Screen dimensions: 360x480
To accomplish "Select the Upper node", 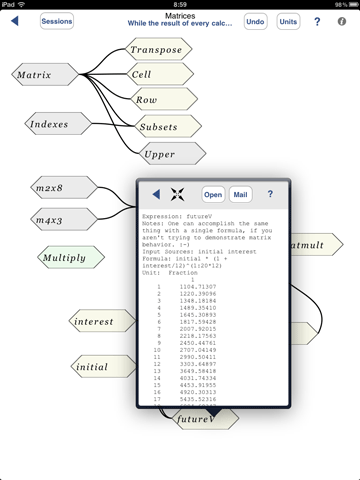I will pyautogui.click(x=172, y=154).
